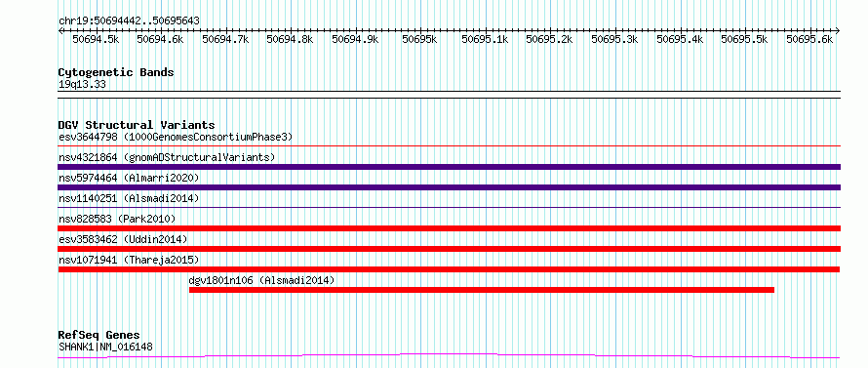The height and width of the screenshot is (368, 868).
Task: Click the 50694.6k ruler tick label
Action: point(160,39)
